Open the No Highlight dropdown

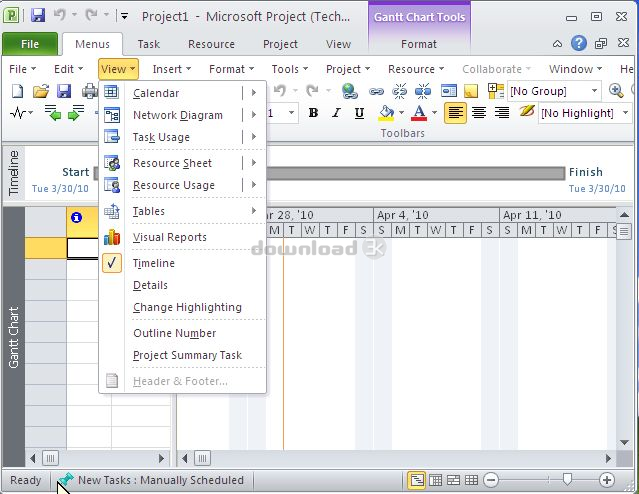pos(626,112)
